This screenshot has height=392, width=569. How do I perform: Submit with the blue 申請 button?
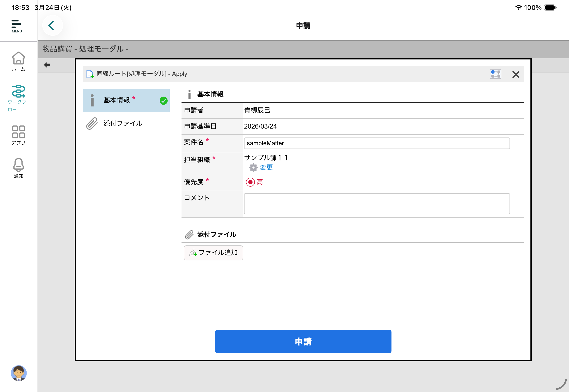303,341
